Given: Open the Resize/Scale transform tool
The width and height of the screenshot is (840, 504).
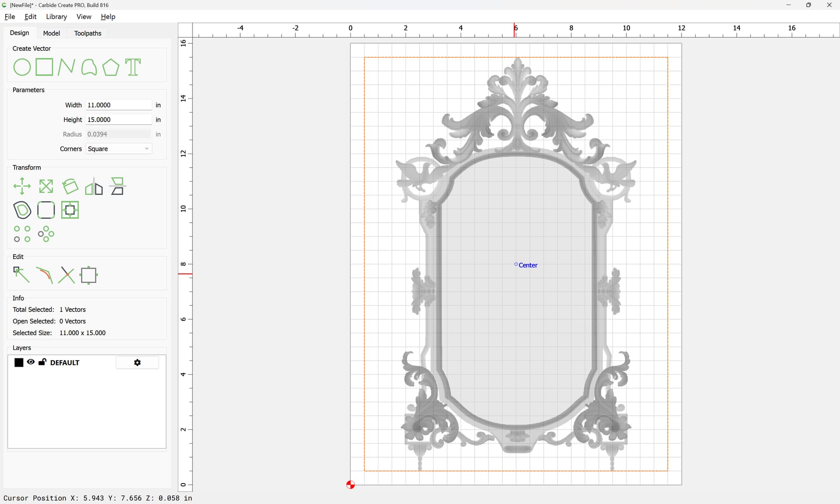Looking at the screenshot, I should tap(46, 186).
